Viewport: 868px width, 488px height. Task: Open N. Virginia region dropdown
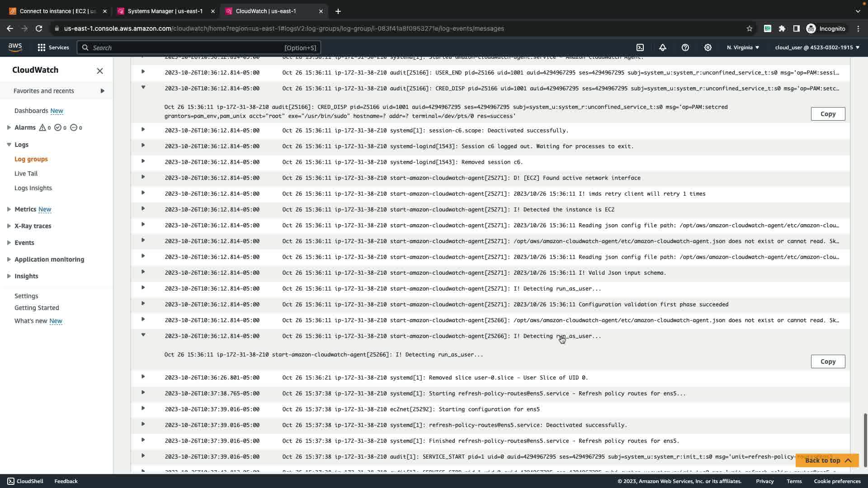click(x=743, y=47)
